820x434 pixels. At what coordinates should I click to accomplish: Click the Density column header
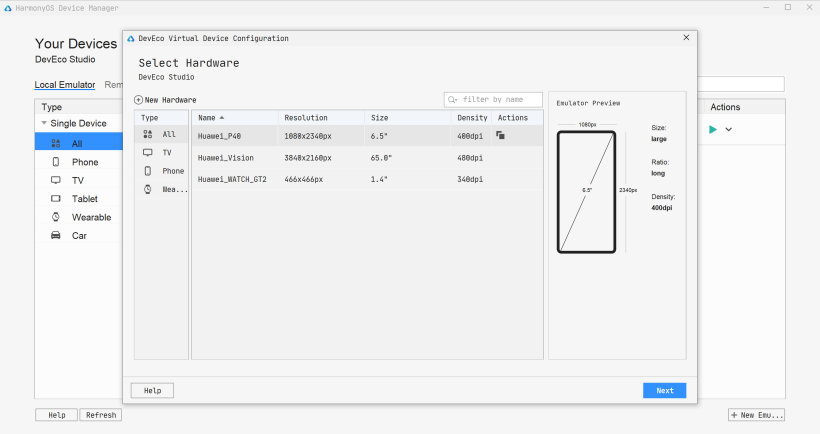click(x=472, y=118)
